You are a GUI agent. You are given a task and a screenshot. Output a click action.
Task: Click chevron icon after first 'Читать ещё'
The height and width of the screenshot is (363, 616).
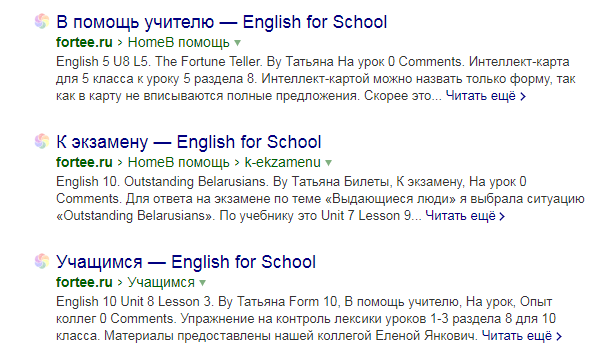(522, 96)
